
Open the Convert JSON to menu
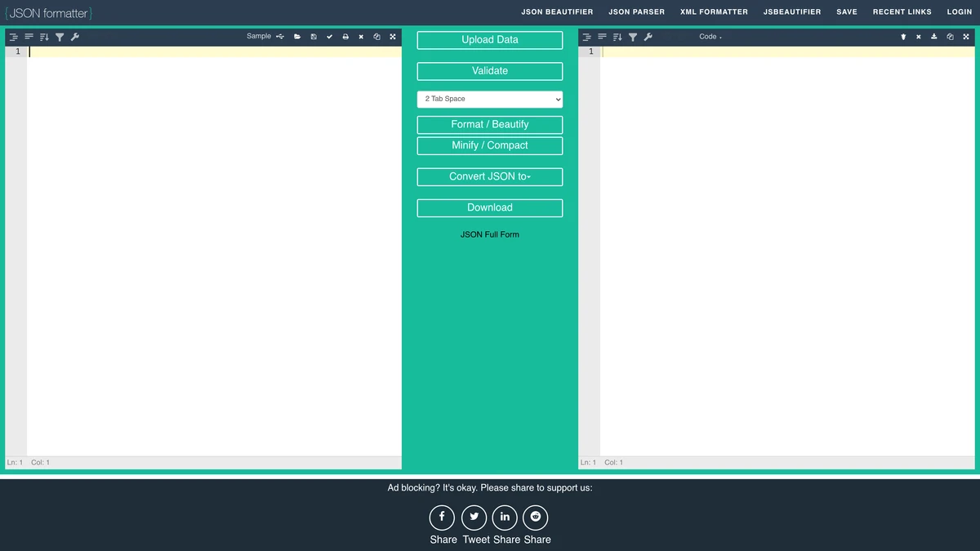point(489,176)
